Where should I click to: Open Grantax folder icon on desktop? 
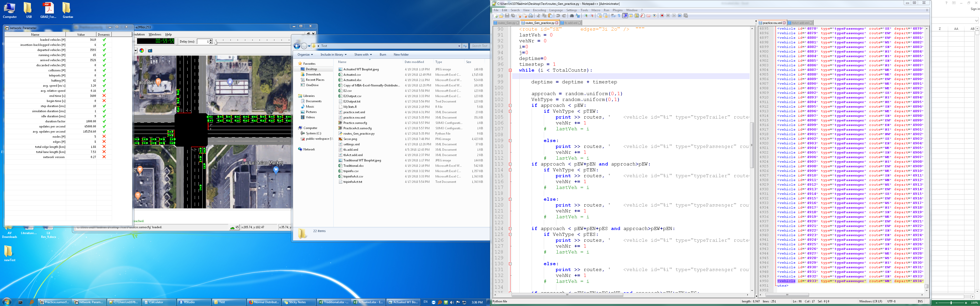67,10
